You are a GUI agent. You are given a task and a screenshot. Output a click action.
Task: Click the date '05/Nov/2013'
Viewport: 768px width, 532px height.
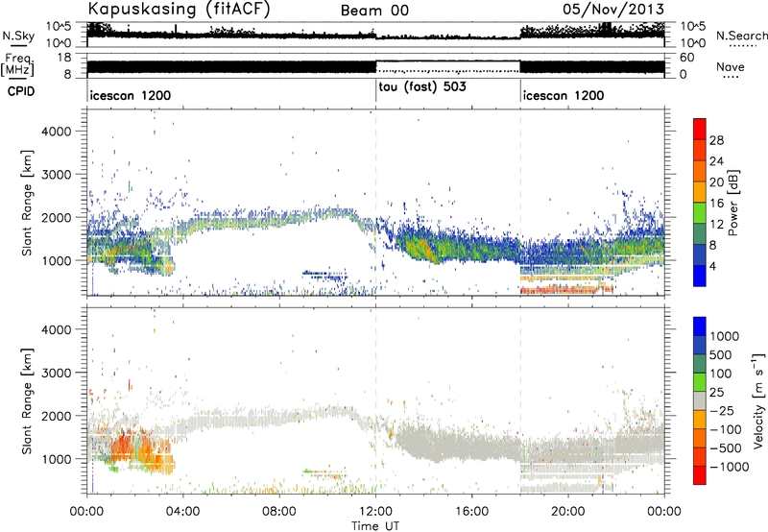[613, 10]
